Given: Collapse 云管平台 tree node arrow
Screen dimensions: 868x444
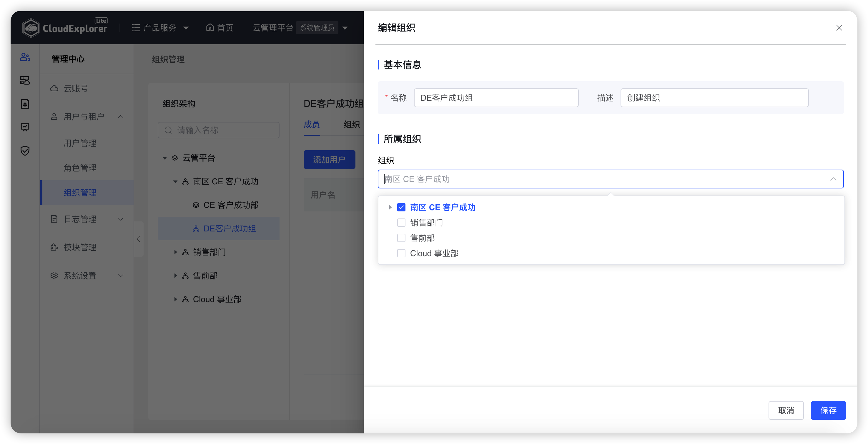Looking at the screenshot, I should pos(165,158).
